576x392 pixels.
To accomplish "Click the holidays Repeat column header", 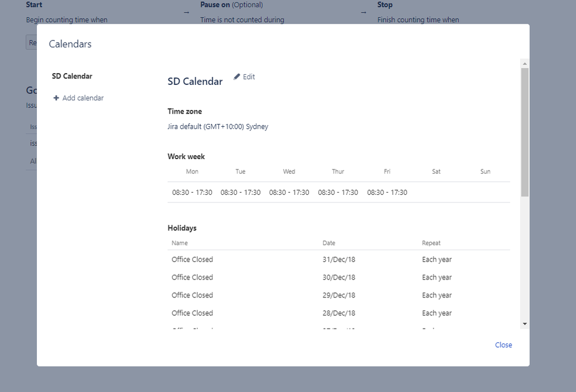I will [431, 243].
